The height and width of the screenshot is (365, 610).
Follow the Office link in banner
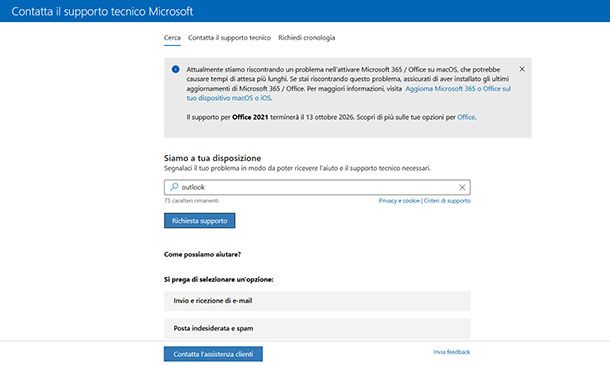pos(466,117)
